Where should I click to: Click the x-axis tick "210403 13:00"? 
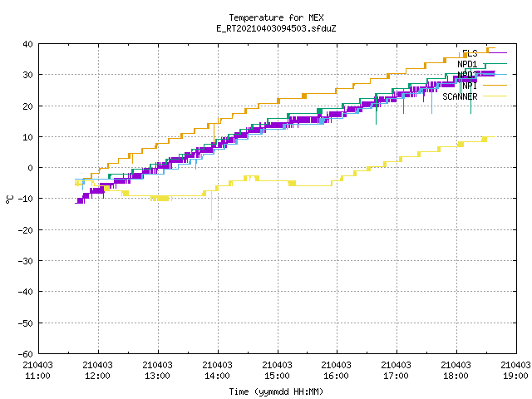pos(158,371)
